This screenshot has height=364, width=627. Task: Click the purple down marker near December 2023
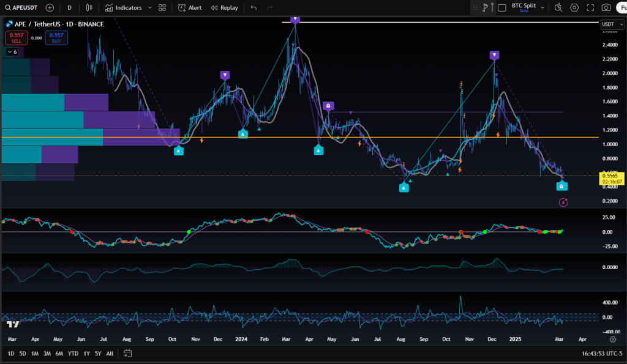(225, 75)
